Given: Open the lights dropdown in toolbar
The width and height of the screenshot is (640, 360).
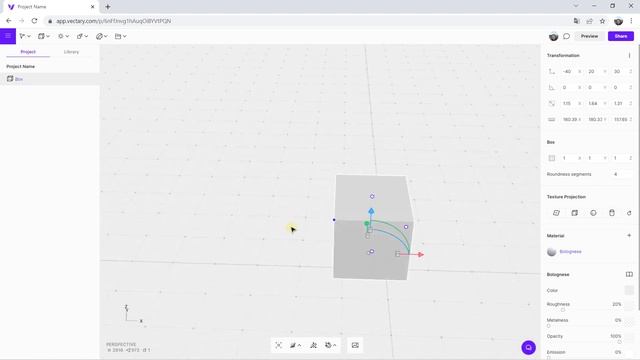Looking at the screenshot, I should pos(63,36).
